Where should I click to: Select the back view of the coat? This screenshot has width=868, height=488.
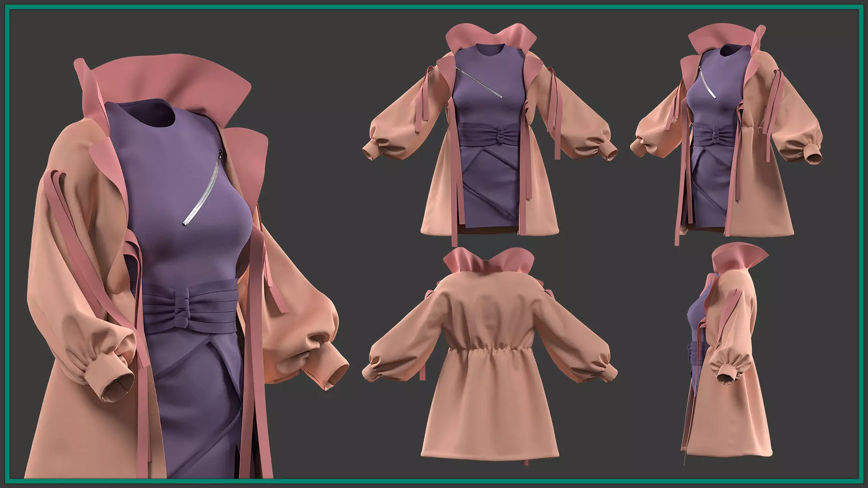point(491,357)
